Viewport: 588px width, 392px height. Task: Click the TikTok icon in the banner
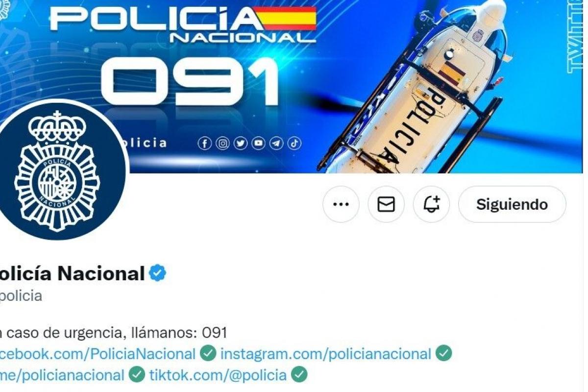(x=294, y=143)
